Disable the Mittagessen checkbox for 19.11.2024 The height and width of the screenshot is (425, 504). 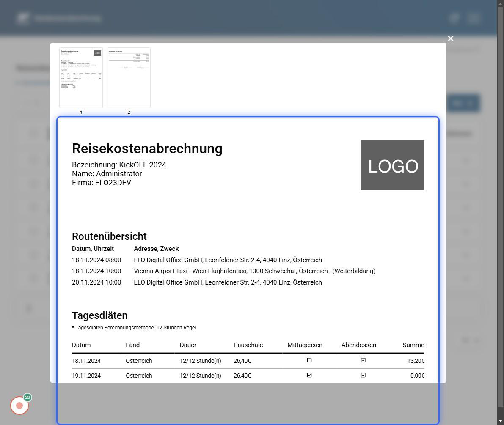309,375
